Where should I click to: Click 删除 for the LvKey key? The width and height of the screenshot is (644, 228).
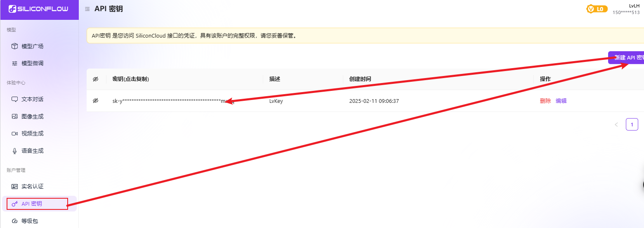tap(545, 101)
